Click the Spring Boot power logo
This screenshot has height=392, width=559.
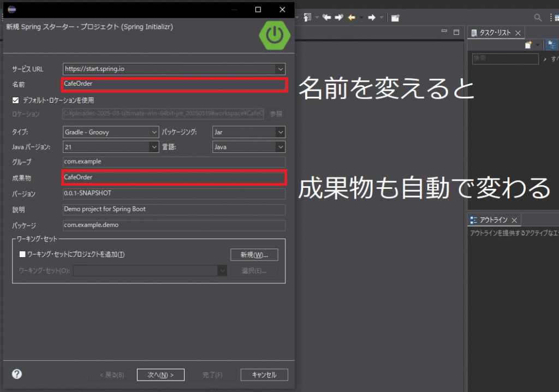(x=275, y=35)
